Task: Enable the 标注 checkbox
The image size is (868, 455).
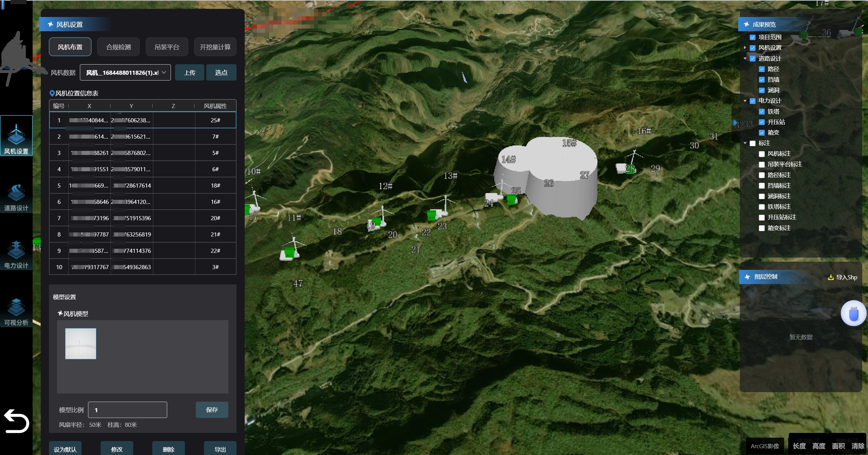Action: [x=752, y=143]
